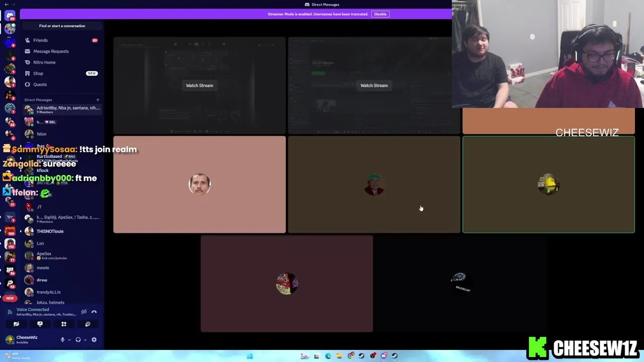
Task: Open DM with JT
Action: pyautogui.click(x=62, y=207)
